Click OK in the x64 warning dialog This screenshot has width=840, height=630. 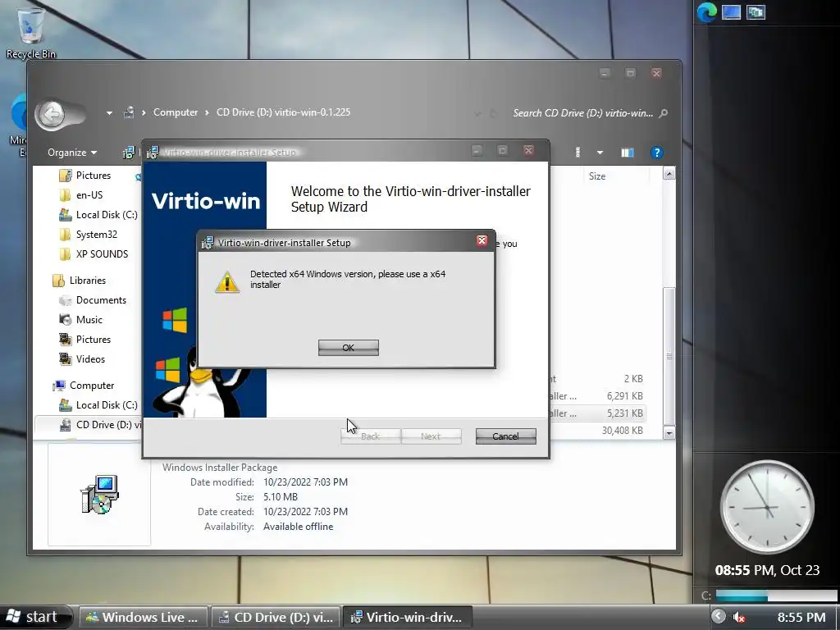[x=348, y=348]
